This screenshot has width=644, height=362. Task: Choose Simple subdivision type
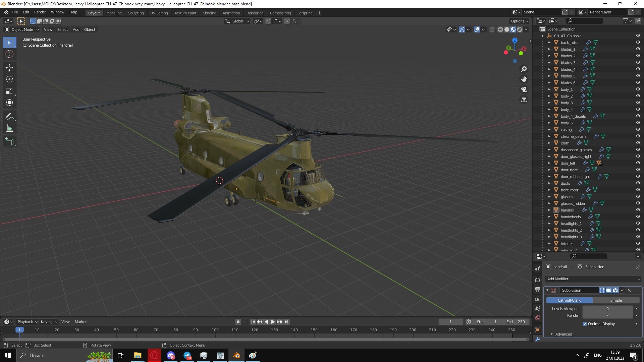616,300
